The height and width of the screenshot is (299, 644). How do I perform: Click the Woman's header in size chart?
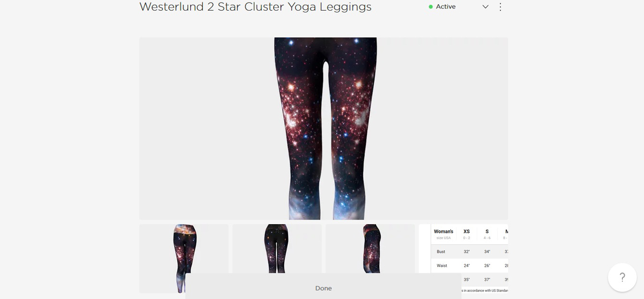[443, 232]
